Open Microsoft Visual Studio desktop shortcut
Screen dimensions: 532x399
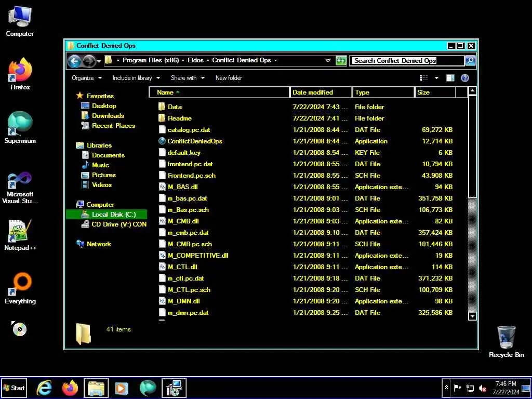coord(20,188)
